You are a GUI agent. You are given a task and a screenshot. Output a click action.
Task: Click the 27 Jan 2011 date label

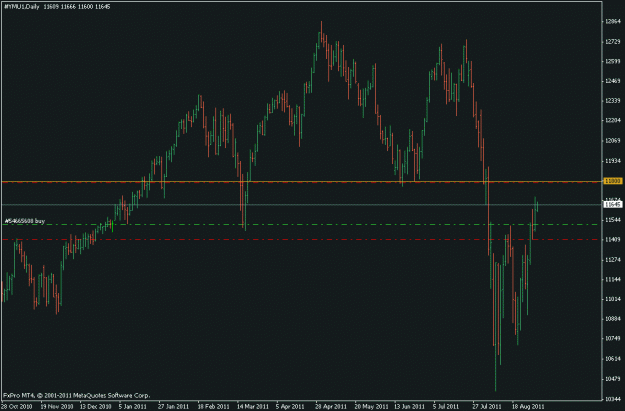pos(173,407)
